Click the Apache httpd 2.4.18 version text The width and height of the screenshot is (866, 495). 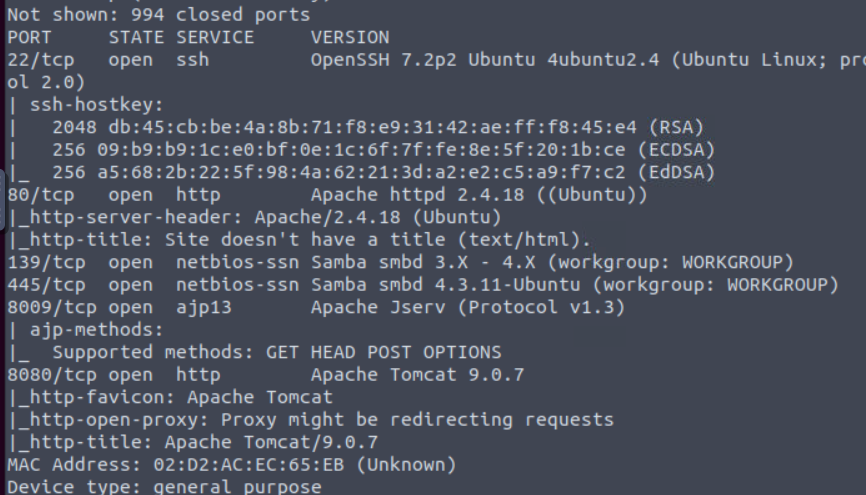[x=418, y=195]
